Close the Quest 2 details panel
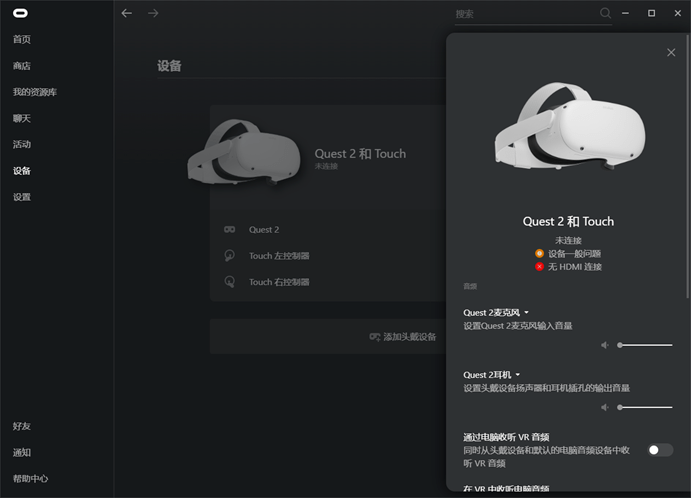The height and width of the screenshot is (498, 691). pyautogui.click(x=671, y=52)
